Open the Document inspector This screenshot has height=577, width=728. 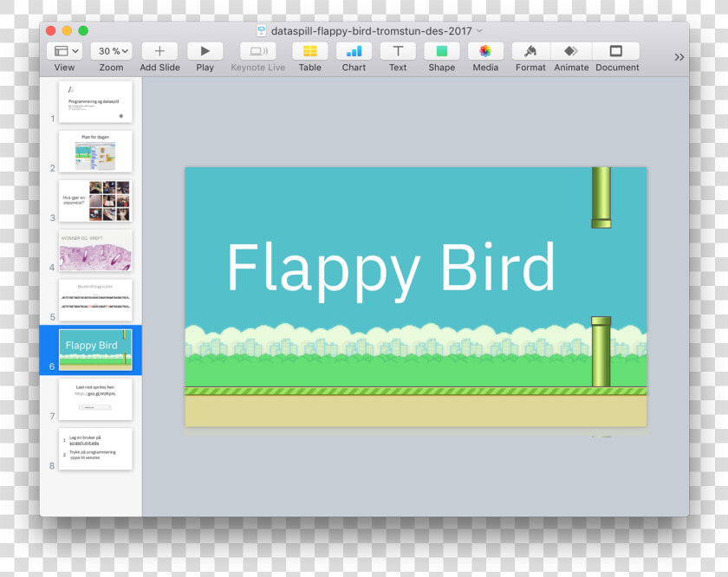616,50
